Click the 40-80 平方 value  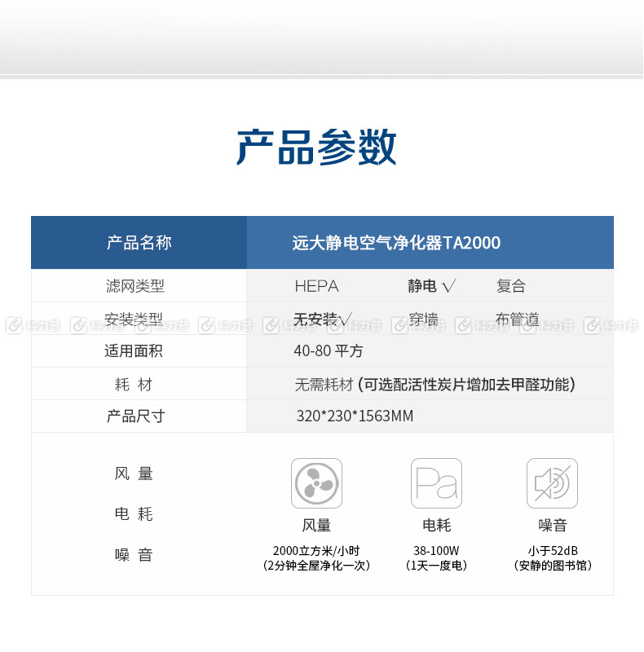(329, 351)
